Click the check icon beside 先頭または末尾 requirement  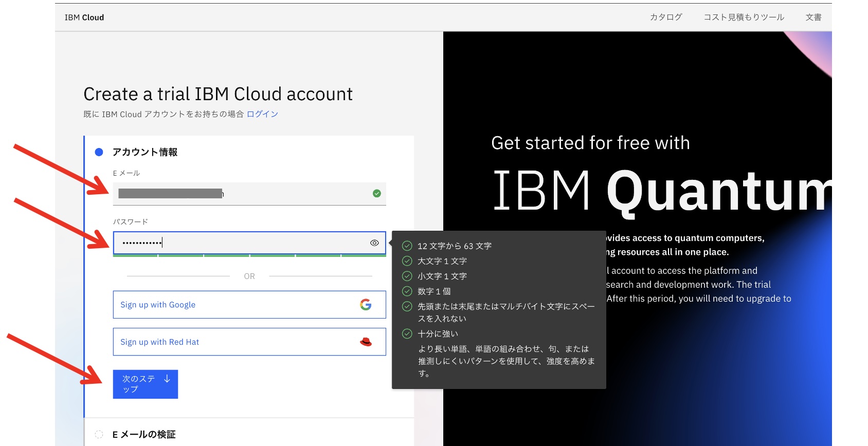pos(407,306)
